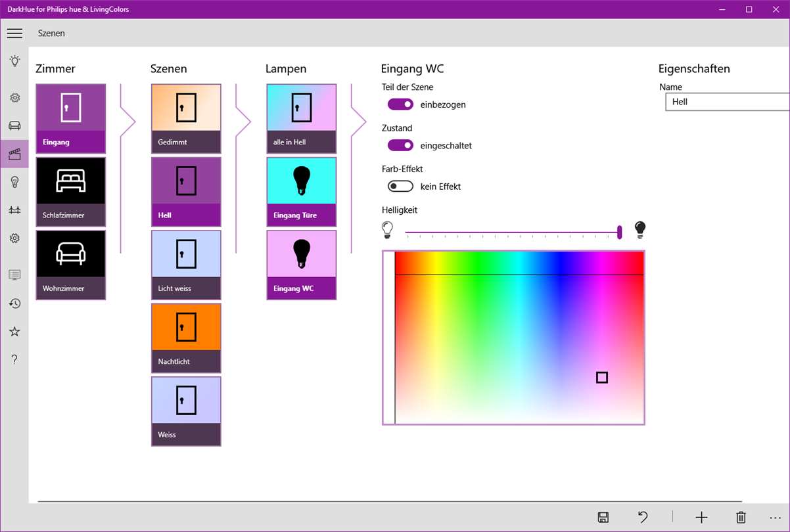Click the Name input field containing 'Hell'
This screenshot has height=532, width=790.
(728, 102)
